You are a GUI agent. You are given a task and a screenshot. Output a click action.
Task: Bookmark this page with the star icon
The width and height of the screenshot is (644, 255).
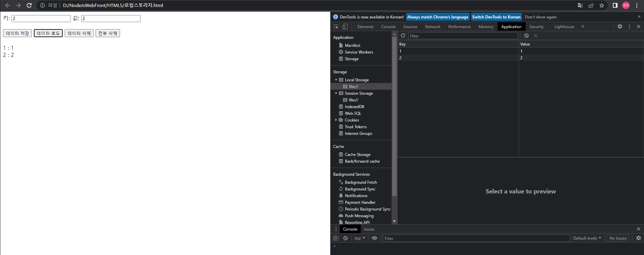click(x=602, y=5)
